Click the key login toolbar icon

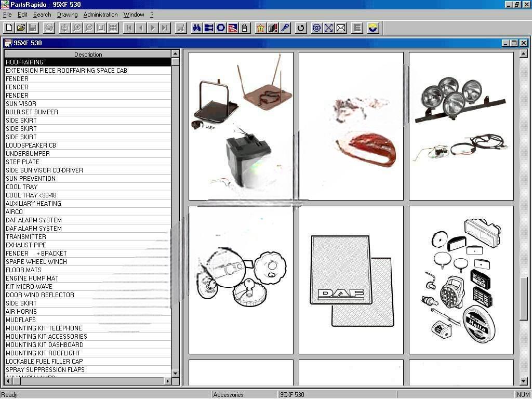coord(284,28)
